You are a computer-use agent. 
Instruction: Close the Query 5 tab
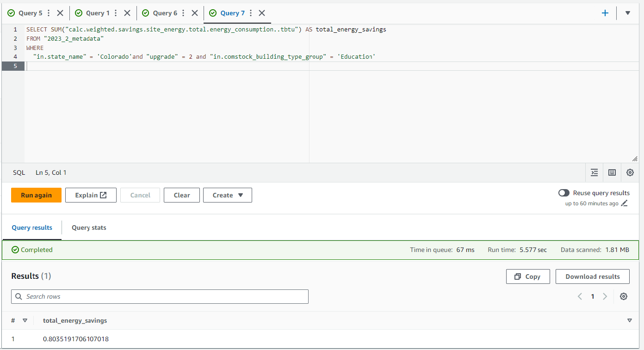coord(60,13)
